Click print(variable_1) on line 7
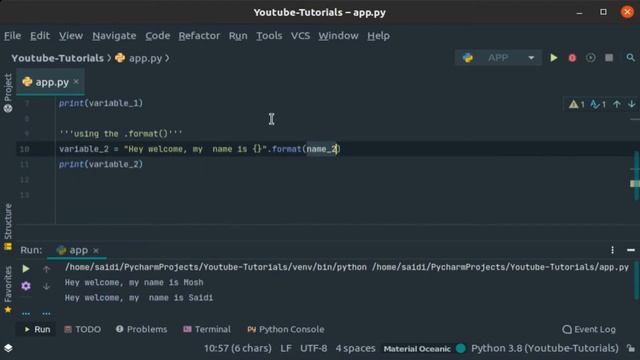 101,103
